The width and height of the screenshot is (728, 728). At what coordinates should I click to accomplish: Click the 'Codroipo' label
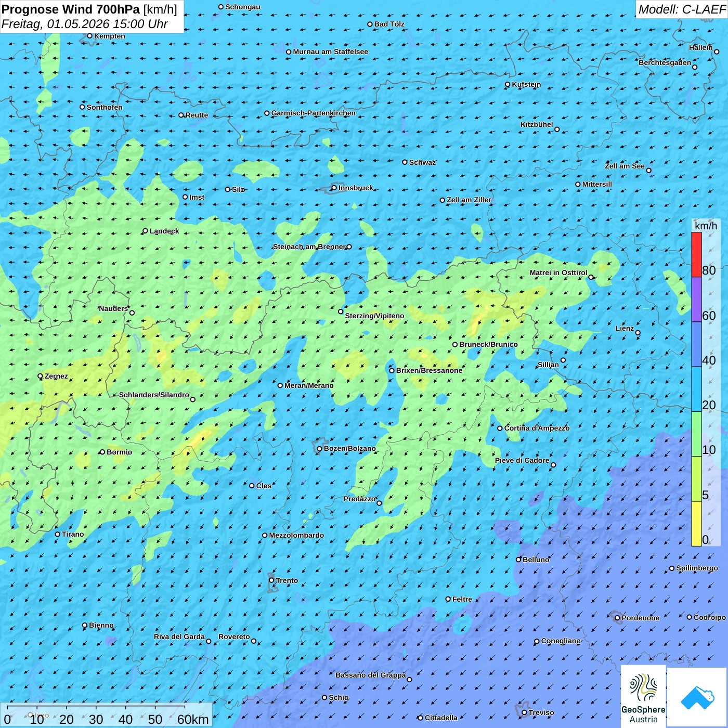tap(710, 617)
